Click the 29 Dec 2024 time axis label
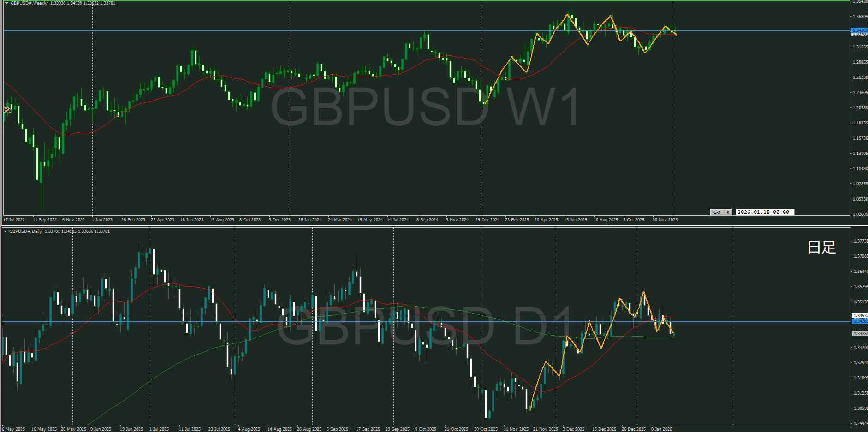The height and width of the screenshot is (432, 868). pyautogui.click(x=488, y=220)
